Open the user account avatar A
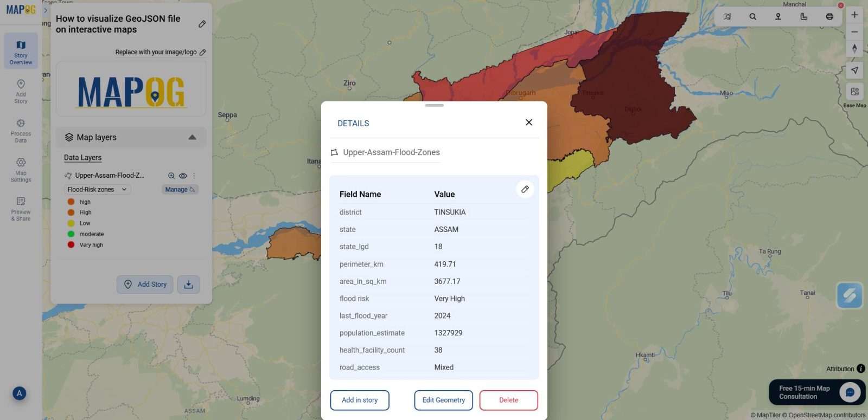The width and height of the screenshot is (868, 420). (x=19, y=393)
